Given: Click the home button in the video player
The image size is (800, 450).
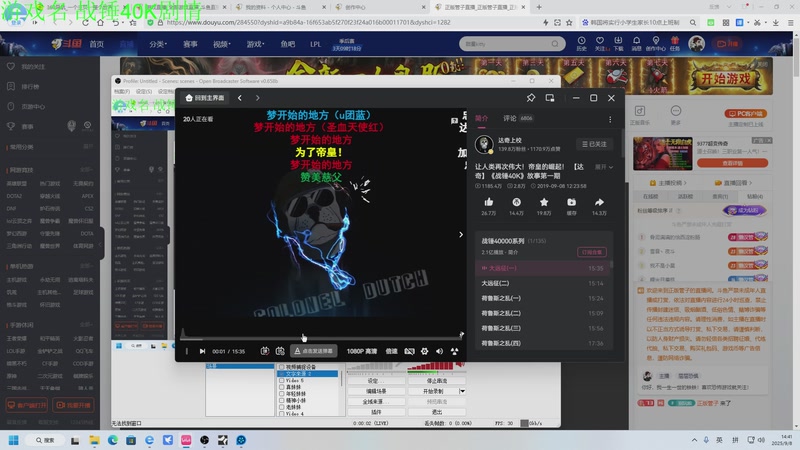Looking at the screenshot, I should [205, 98].
